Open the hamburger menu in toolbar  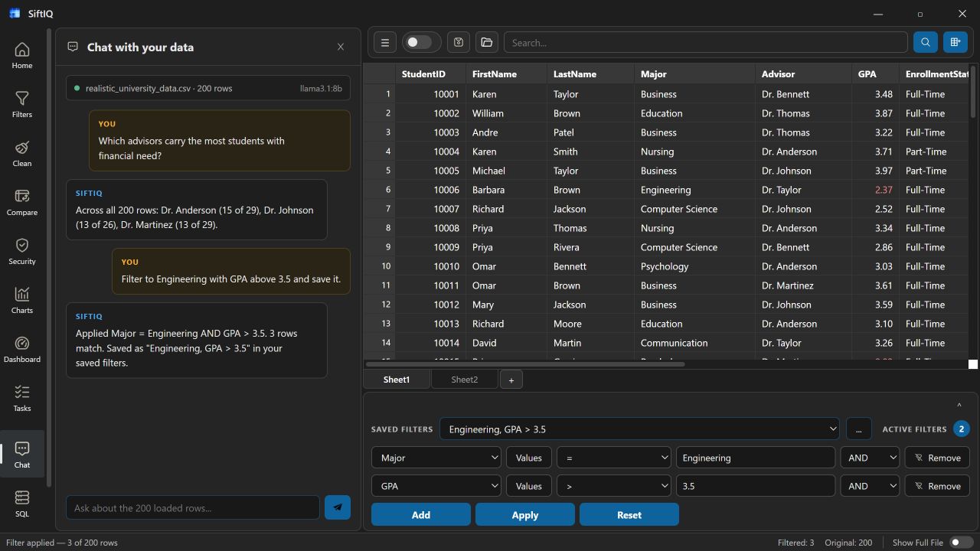385,43
